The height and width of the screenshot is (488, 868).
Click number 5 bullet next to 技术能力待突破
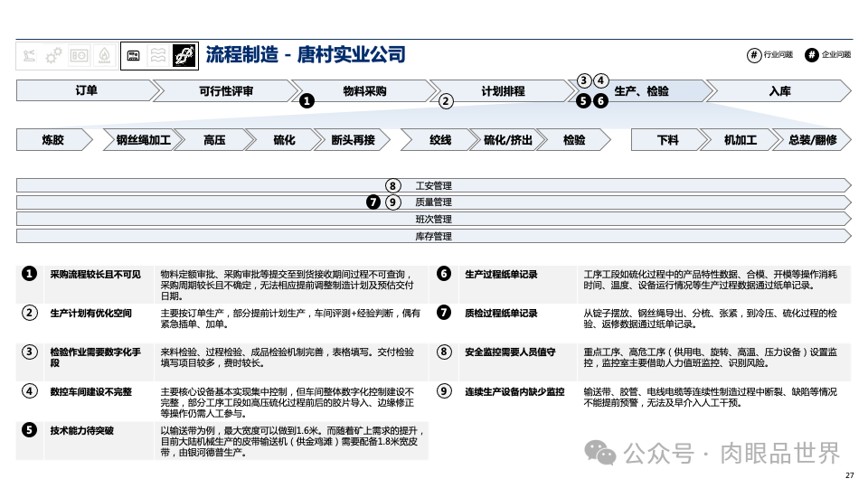pos(29,429)
